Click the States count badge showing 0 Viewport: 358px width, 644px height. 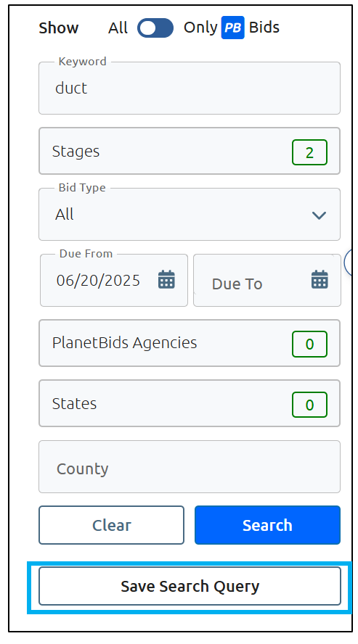309,405
